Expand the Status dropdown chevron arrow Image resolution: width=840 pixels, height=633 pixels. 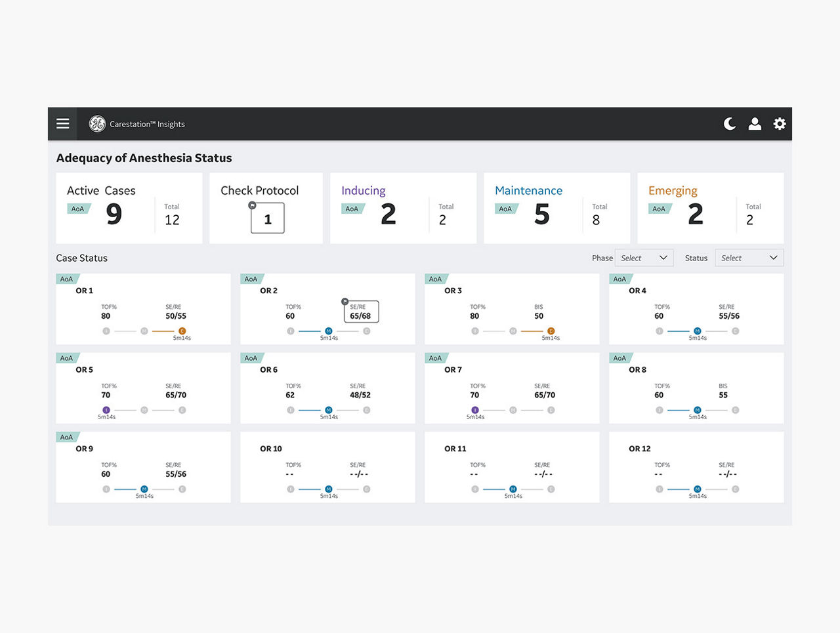(773, 258)
